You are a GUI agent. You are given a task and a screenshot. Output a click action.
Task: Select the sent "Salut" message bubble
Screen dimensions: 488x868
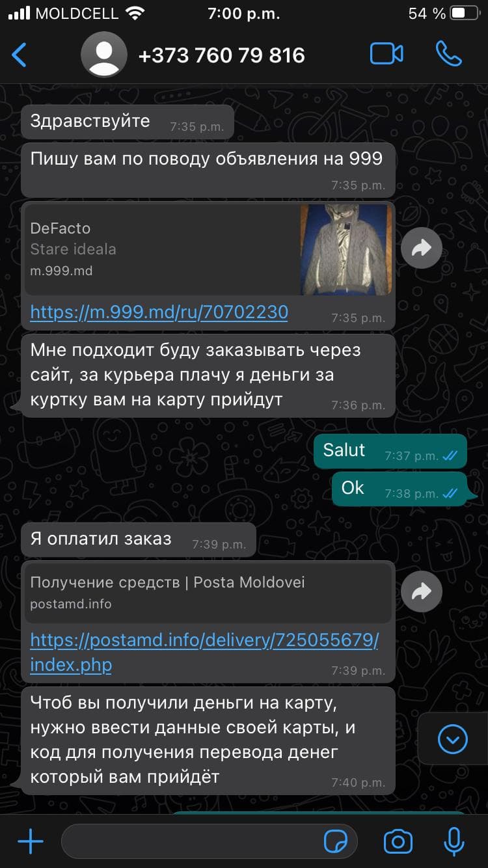click(x=390, y=452)
